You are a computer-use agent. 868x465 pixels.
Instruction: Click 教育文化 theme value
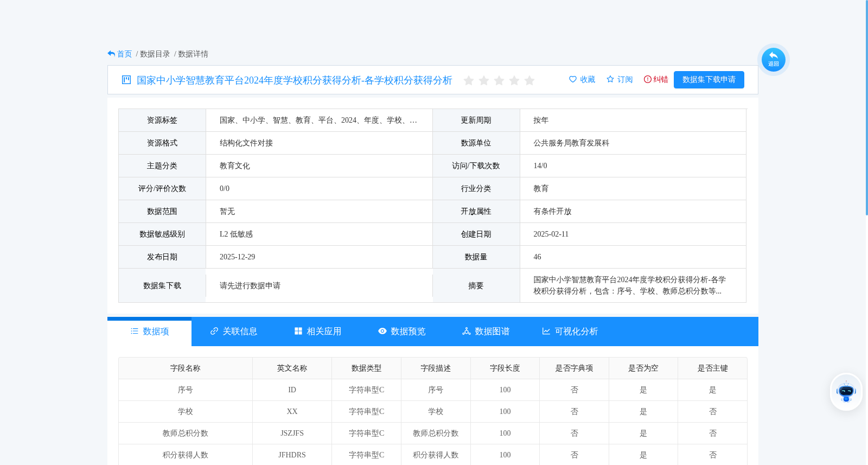(x=235, y=166)
